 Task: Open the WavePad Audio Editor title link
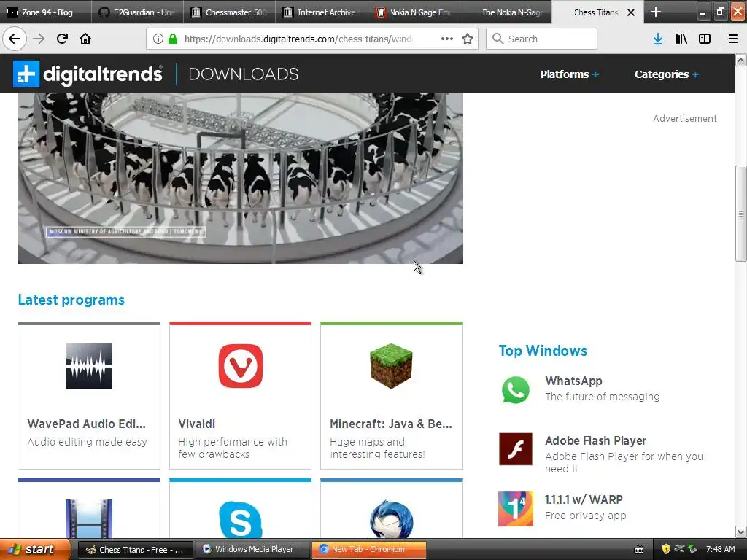pos(87,424)
